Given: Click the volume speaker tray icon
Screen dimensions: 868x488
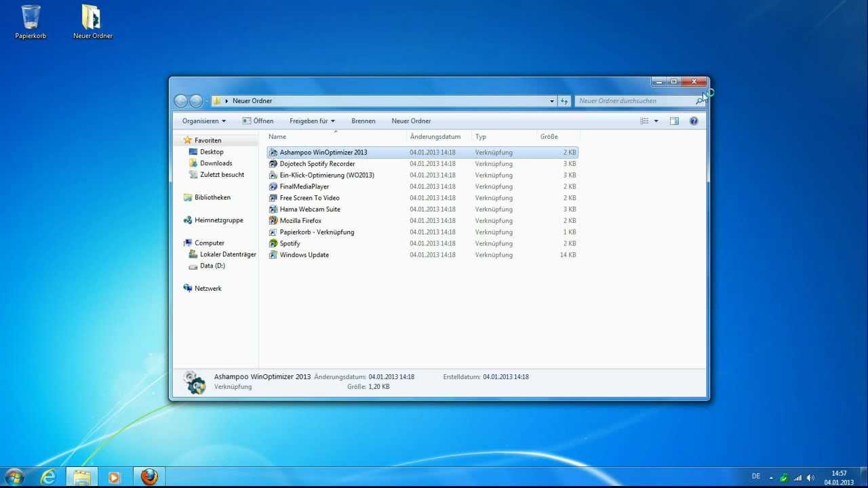Looking at the screenshot, I should [x=811, y=478].
